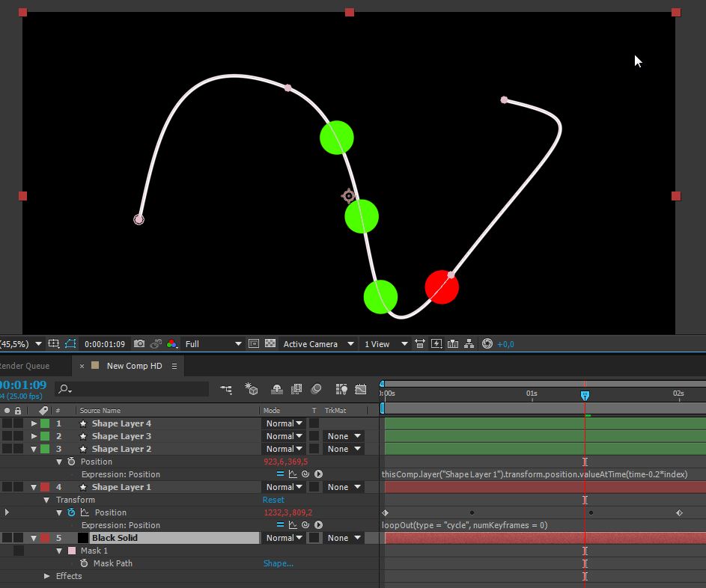
Task: Include Shape Layer 1 Position in graph editor
Action: pos(85,512)
